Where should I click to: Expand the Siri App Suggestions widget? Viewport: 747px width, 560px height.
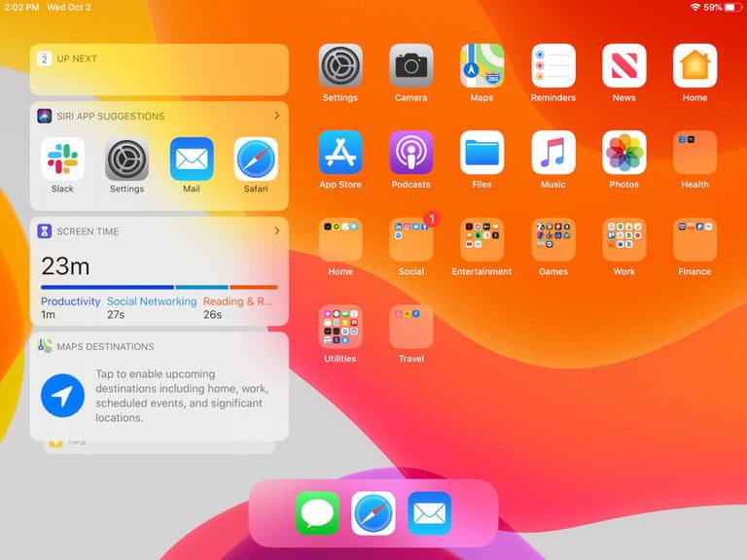[x=277, y=116]
